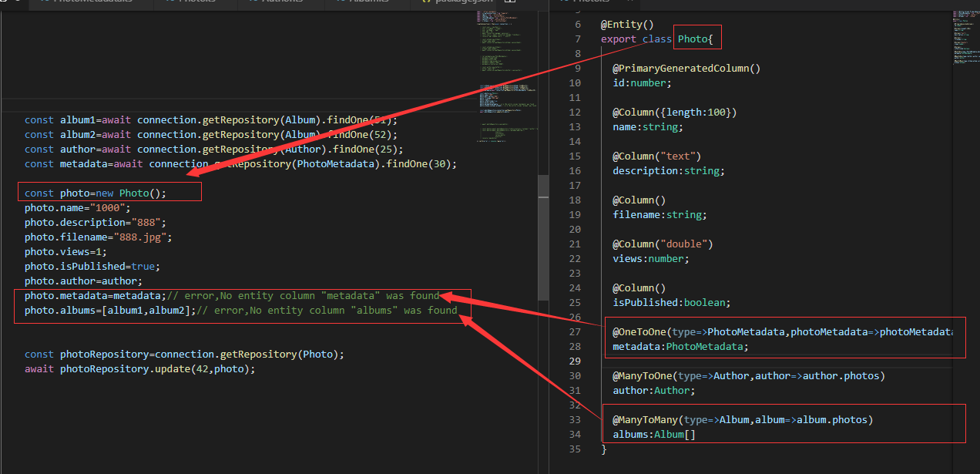Click the 'description:string;' property line
980x474 pixels.
pos(669,170)
